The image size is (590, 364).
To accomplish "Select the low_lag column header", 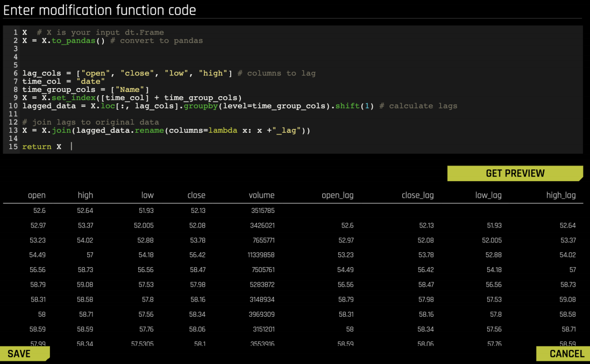I will point(488,195).
